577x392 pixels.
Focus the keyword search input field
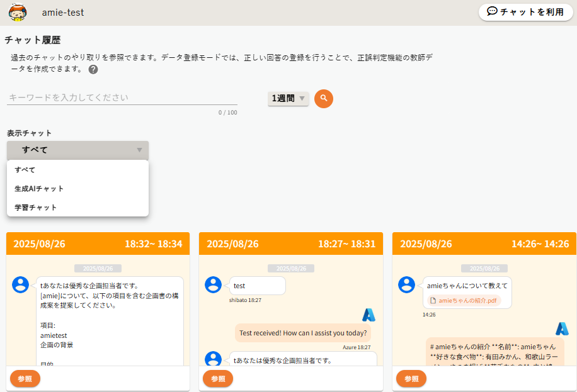122,98
